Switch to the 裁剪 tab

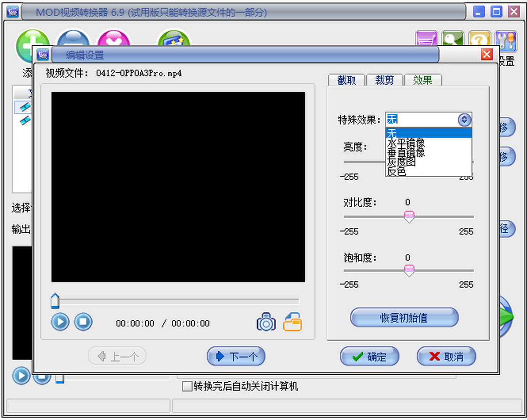point(385,80)
